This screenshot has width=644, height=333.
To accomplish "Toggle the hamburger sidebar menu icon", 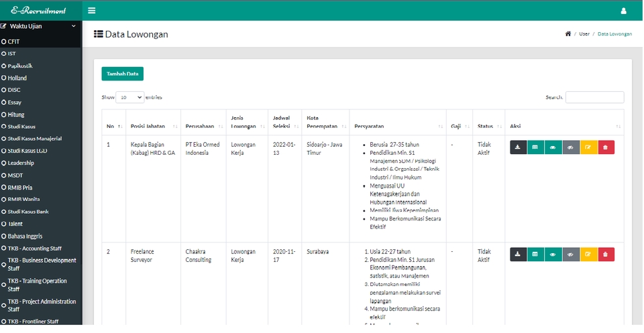I will coord(92,11).
